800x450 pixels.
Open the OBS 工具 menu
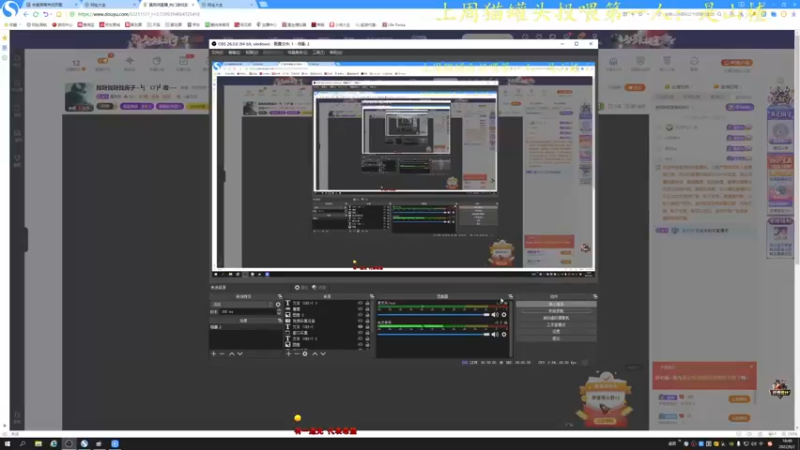pos(318,52)
